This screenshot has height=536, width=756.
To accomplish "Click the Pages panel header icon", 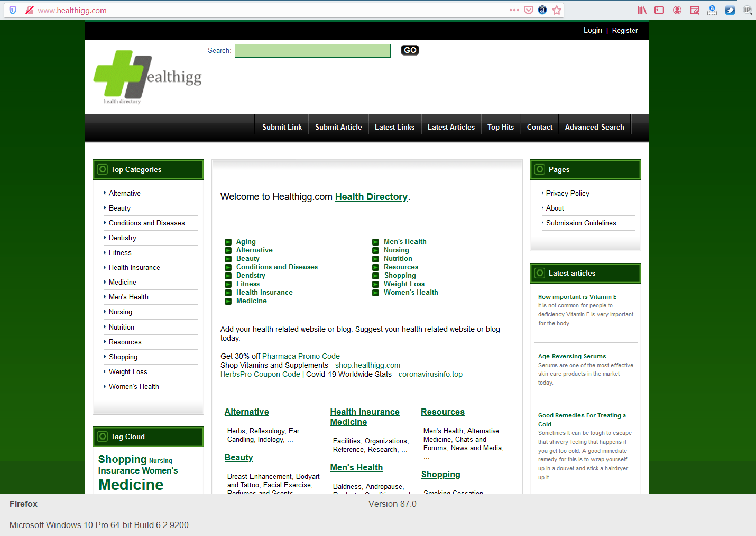I will [x=540, y=169].
